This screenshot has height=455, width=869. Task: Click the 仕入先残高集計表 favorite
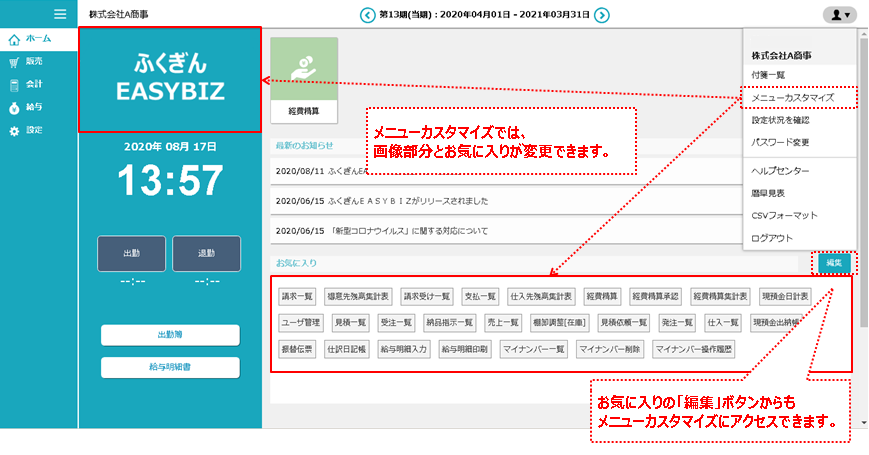click(541, 296)
